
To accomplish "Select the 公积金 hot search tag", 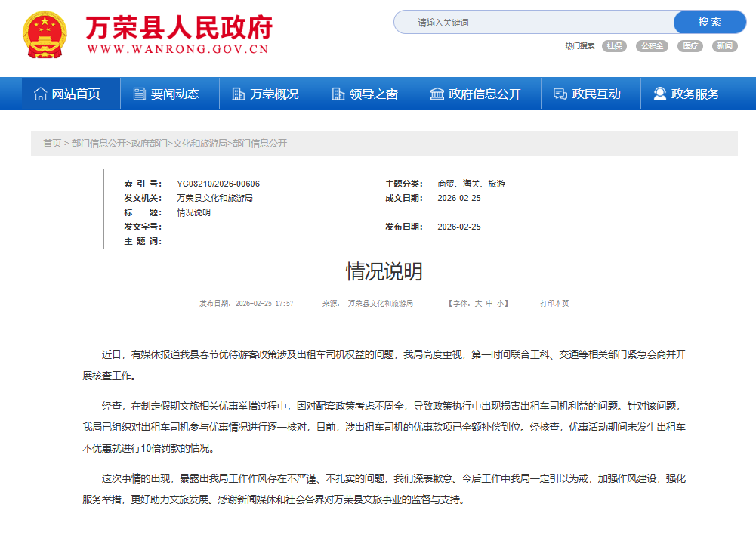I will point(652,46).
